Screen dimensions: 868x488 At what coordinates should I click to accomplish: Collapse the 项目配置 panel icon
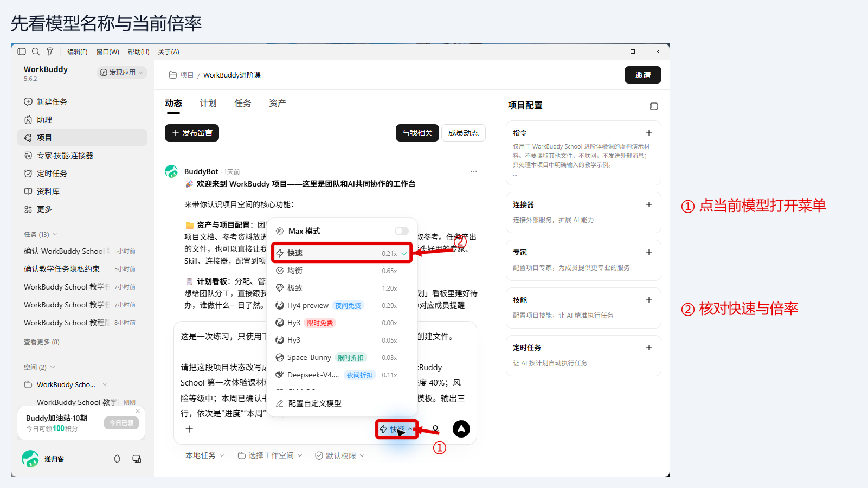pyautogui.click(x=654, y=106)
